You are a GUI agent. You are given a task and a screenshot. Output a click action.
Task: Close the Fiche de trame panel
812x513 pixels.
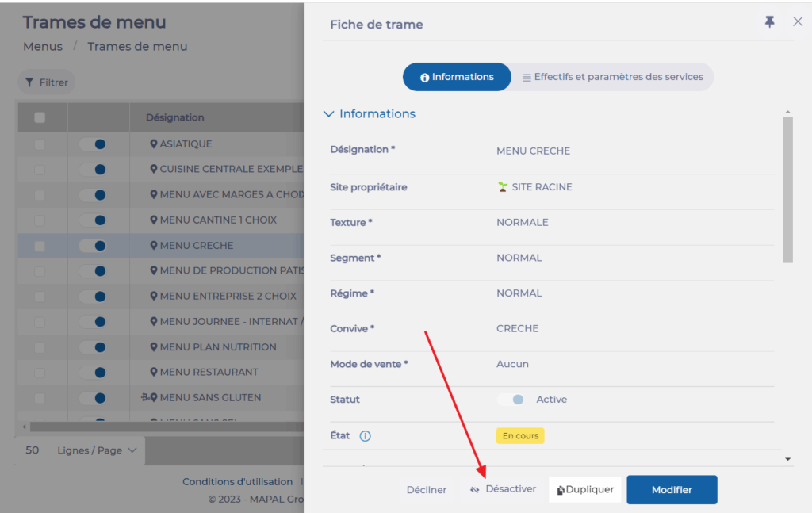(x=798, y=22)
